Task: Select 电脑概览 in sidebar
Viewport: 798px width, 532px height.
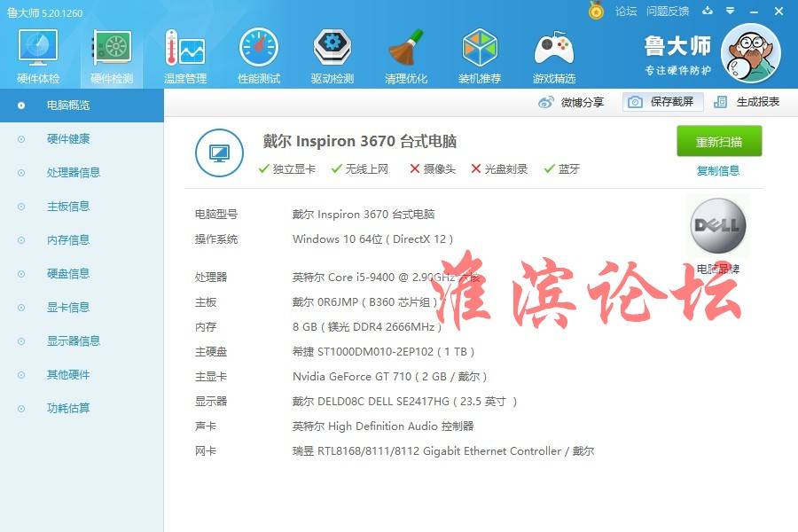Action: (x=82, y=106)
